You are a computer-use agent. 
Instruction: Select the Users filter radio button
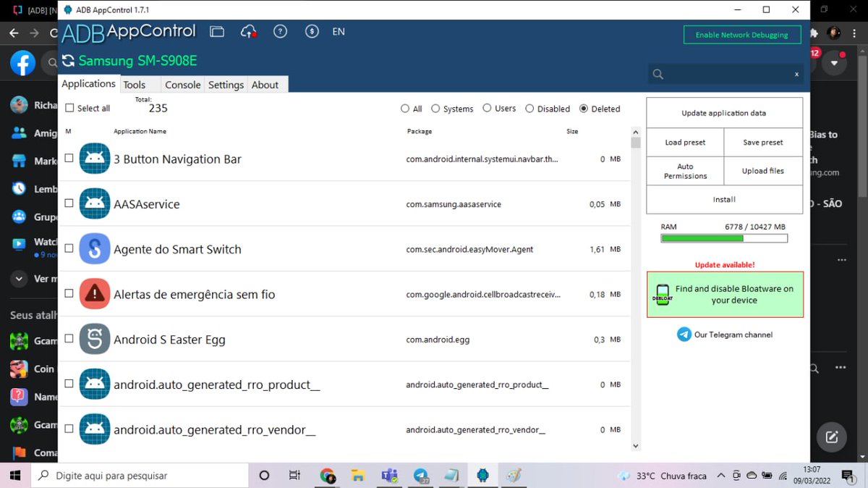click(487, 109)
